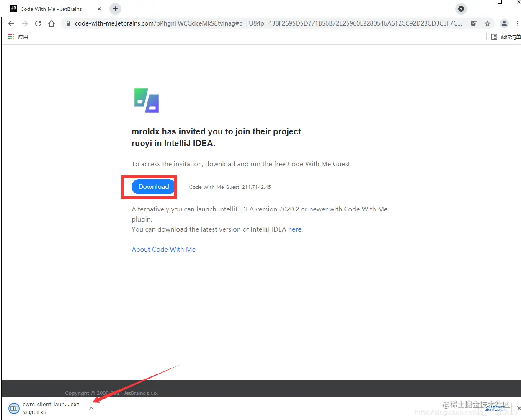Open the About Code With Me link

pos(163,250)
